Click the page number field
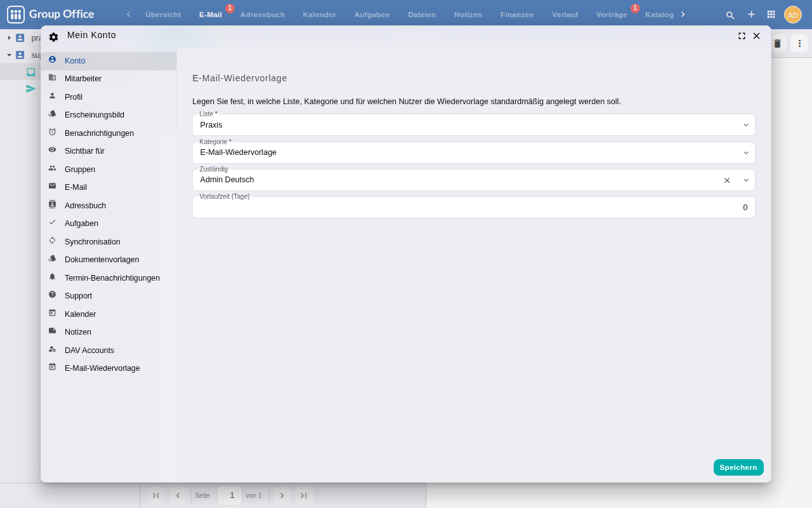Viewport: 812px width, 508px height. tap(230, 495)
